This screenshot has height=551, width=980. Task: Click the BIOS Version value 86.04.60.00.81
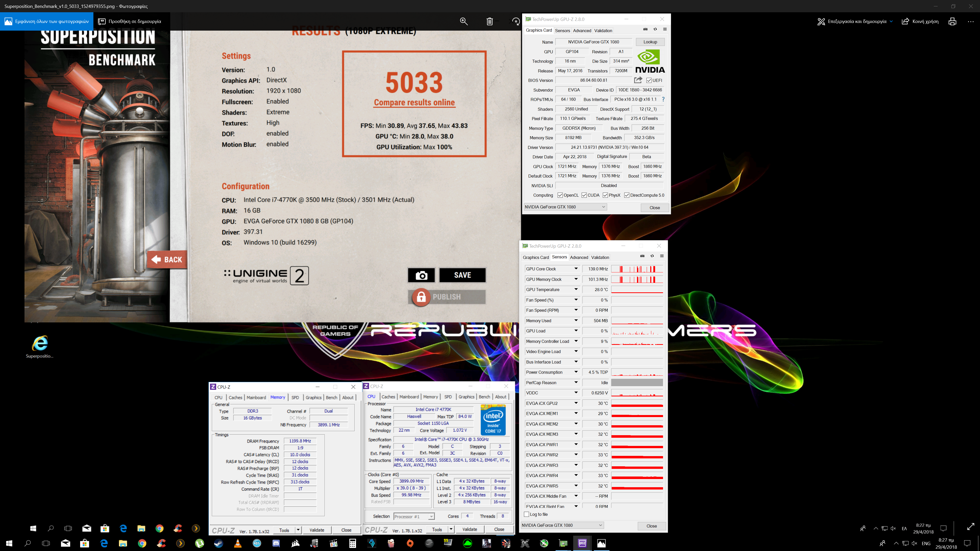point(593,80)
